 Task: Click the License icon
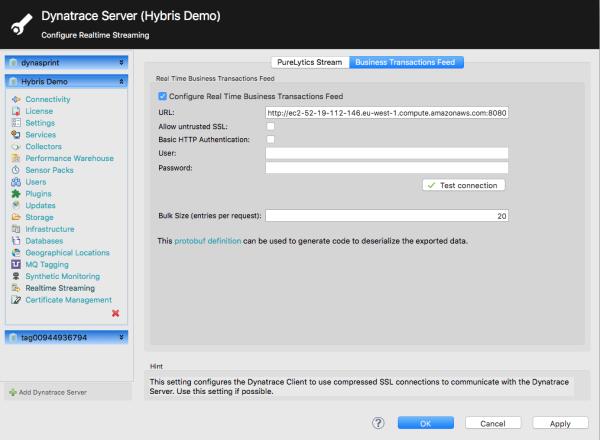pyautogui.click(x=16, y=111)
